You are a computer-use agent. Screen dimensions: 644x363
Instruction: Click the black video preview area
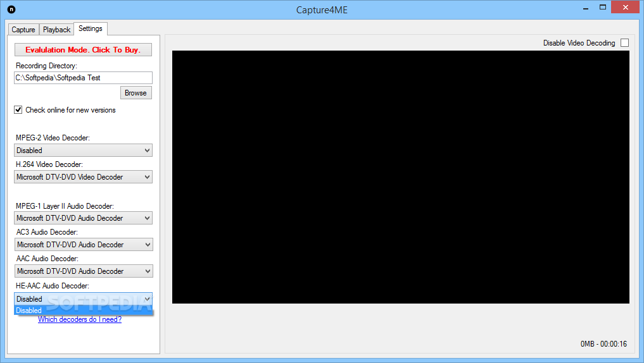400,177
